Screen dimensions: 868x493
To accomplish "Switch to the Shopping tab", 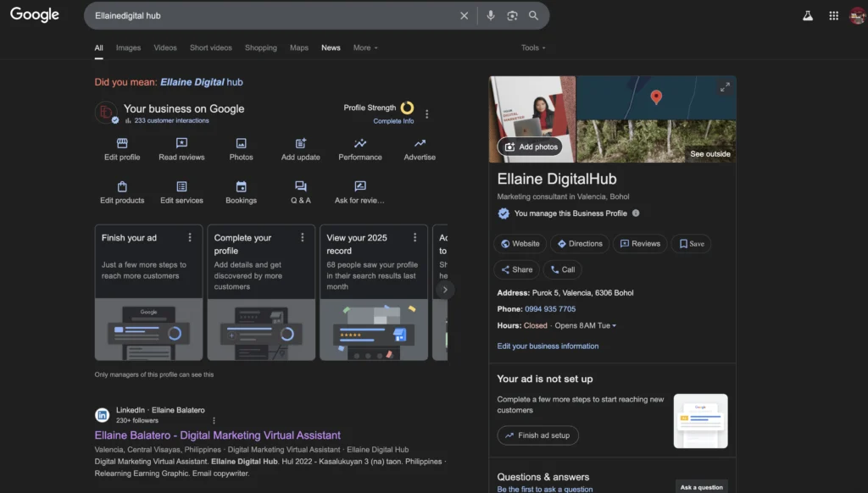I will point(261,47).
